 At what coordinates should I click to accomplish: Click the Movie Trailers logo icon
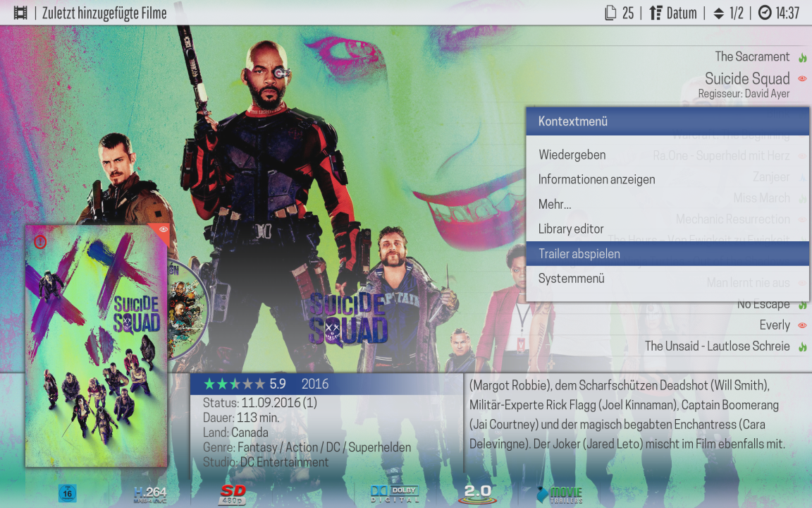559,495
